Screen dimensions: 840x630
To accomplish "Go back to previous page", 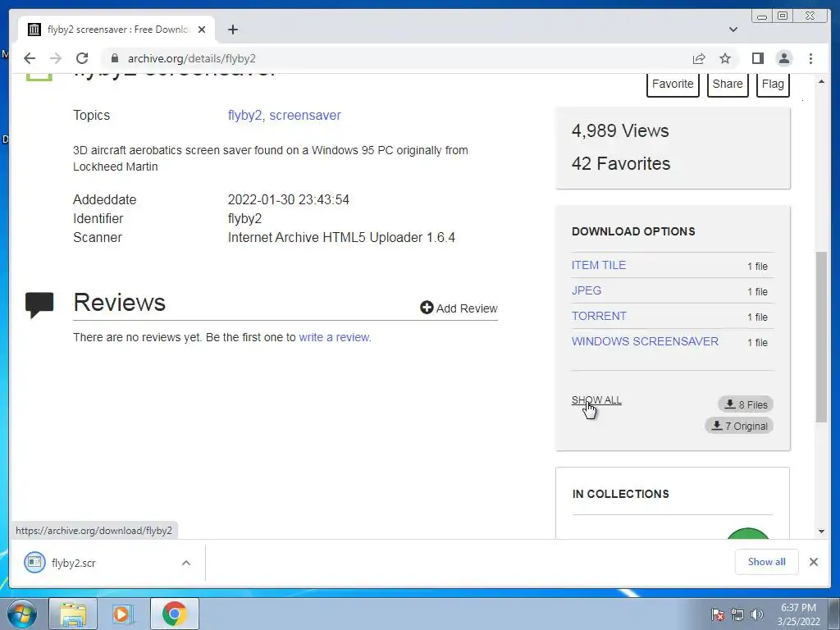I will [x=30, y=58].
